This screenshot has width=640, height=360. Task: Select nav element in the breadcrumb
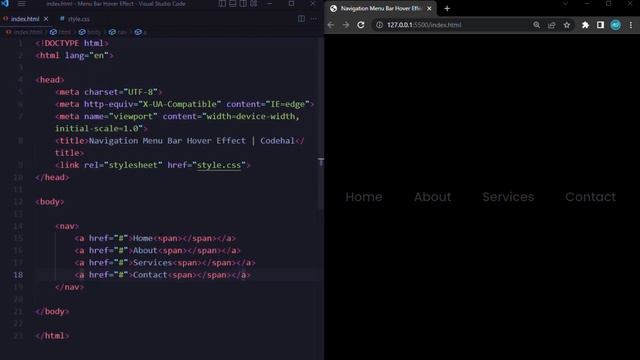(118, 32)
